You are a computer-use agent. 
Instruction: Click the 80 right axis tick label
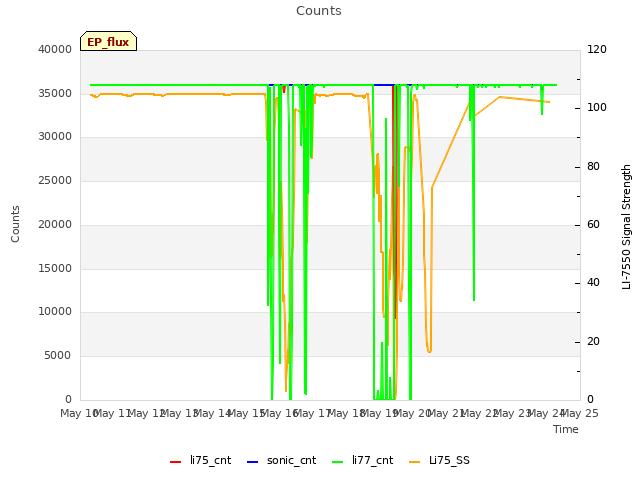[x=593, y=167]
